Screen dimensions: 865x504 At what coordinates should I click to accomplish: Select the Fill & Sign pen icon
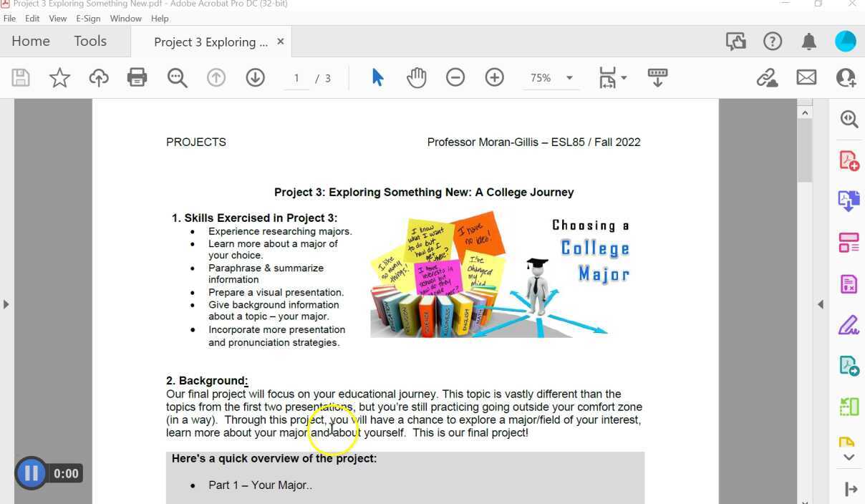coord(848,324)
